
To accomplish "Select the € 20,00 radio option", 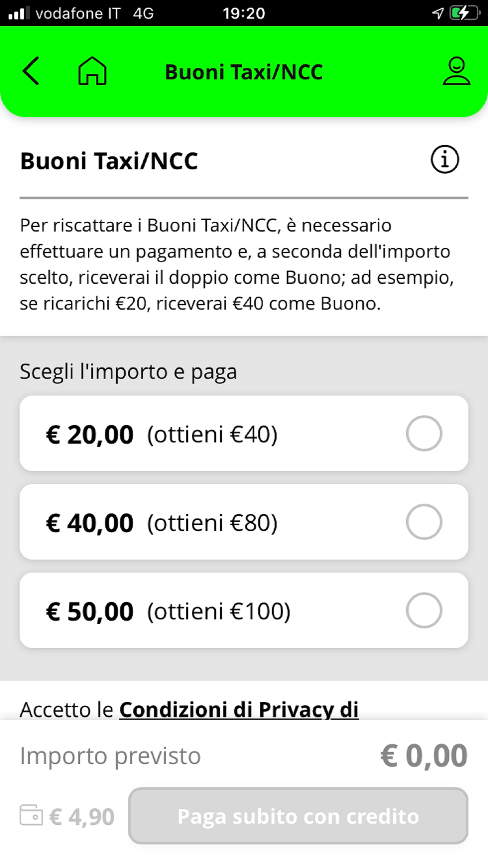I will [x=424, y=434].
